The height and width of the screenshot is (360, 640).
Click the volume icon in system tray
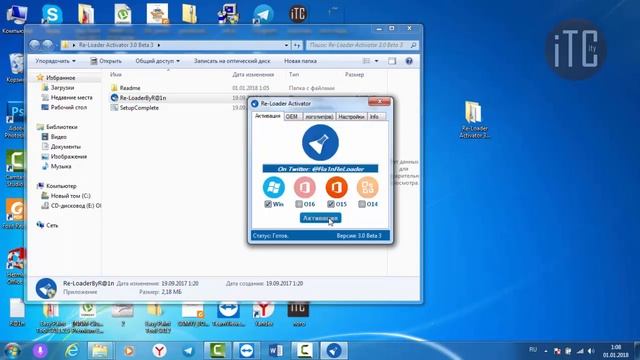591,351
